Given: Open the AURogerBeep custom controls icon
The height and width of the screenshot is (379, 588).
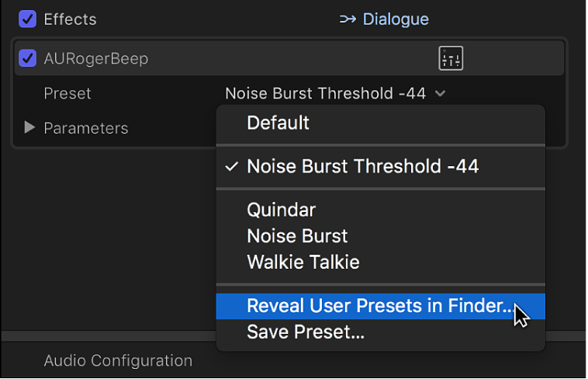Looking at the screenshot, I should pyautogui.click(x=451, y=58).
